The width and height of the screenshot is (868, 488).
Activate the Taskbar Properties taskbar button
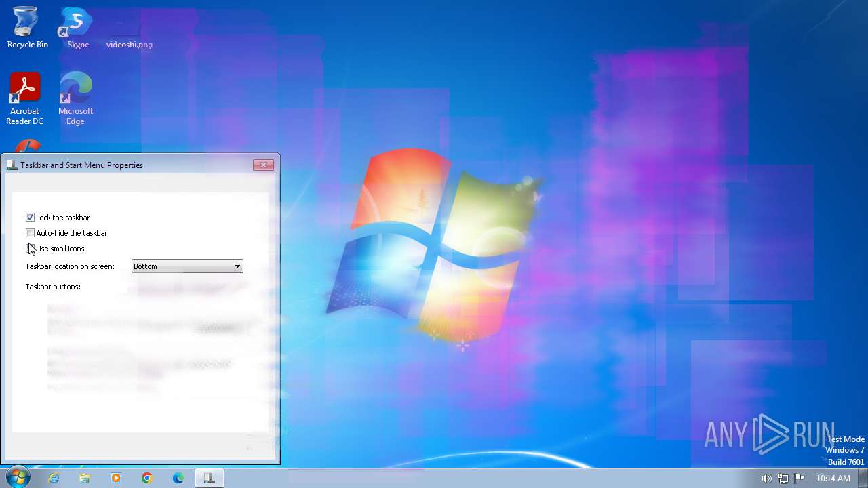tap(210, 478)
